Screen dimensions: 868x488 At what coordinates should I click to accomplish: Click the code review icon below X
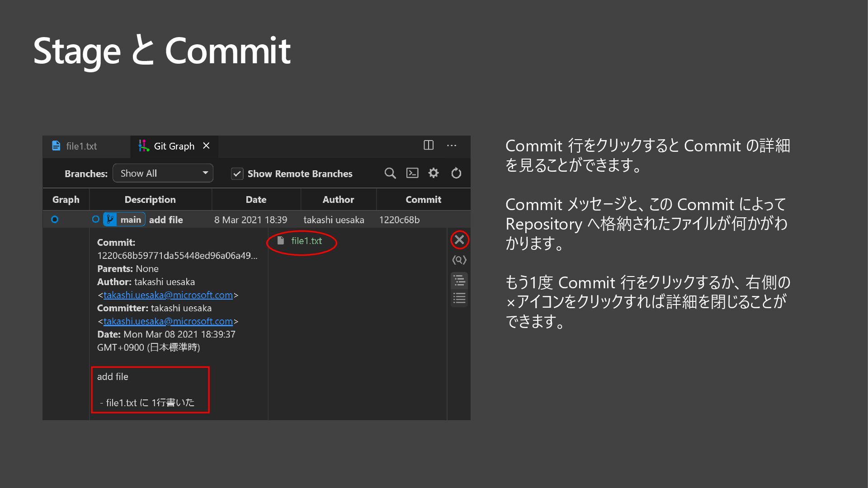(x=459, y=260)
